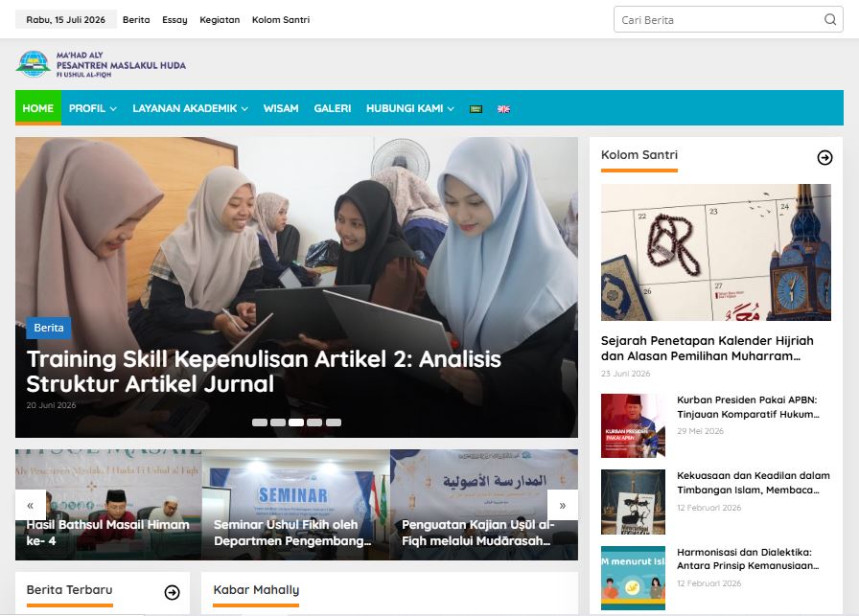
Task: Click the Berita Terbaru section heading
Action: [70, 590]
